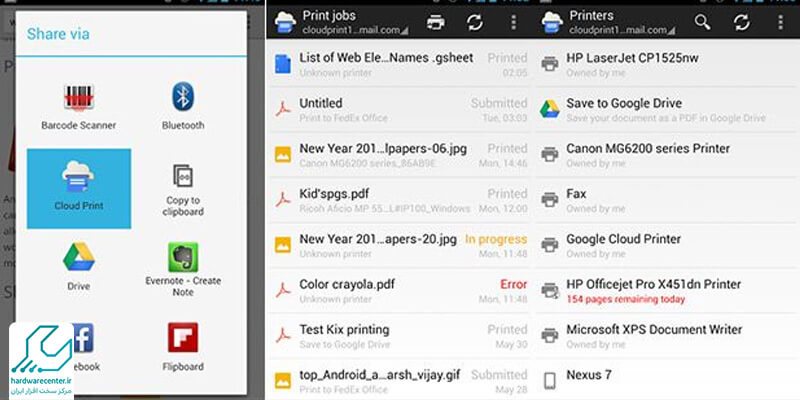The height and width of the screenshot is (400, 800).
Task: Tap the gsheet file icon in Print jobs
Action: [x=283, y=64]
